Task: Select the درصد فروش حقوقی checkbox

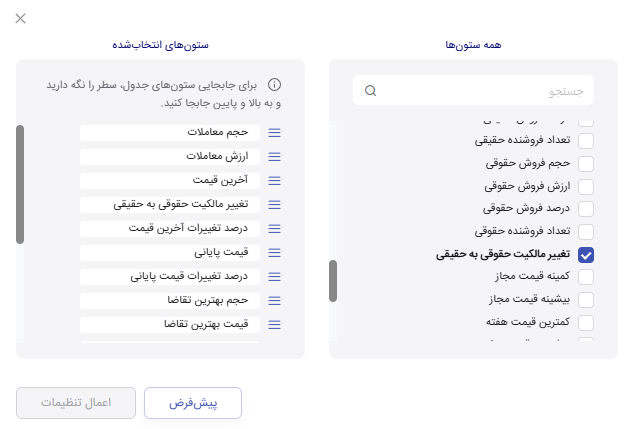Action: pyautogui.click(x=586, y=209)
